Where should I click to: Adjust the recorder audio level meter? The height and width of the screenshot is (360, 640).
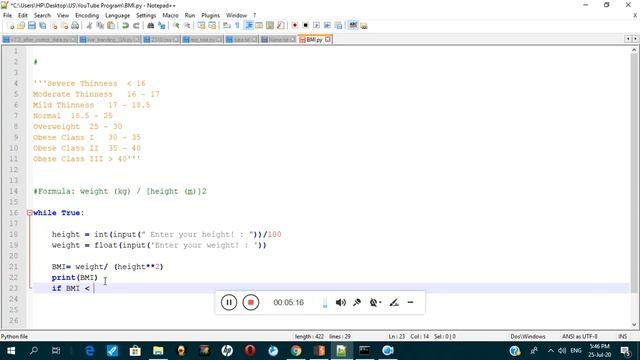pos(325,303)
